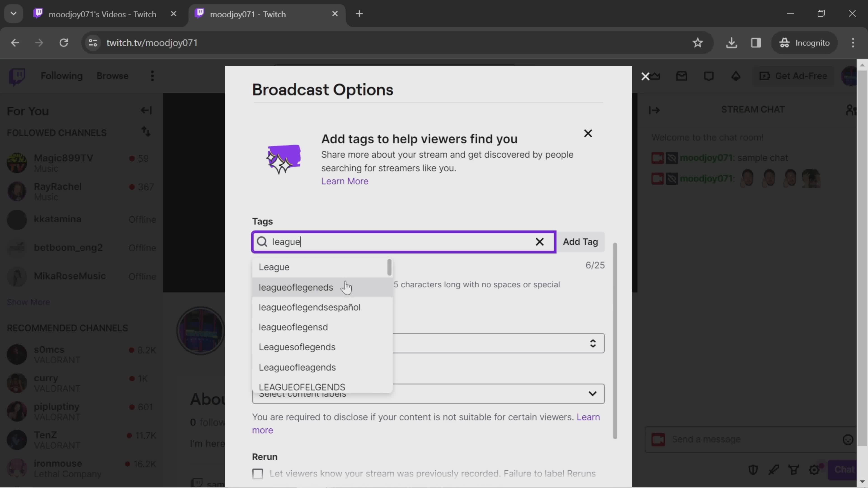The width and height of the screenshot is (868, 488).
Task: Click the bookmark/favorite icon in browser toolbar
Action: pyautogui.click(x=698, y=42)
